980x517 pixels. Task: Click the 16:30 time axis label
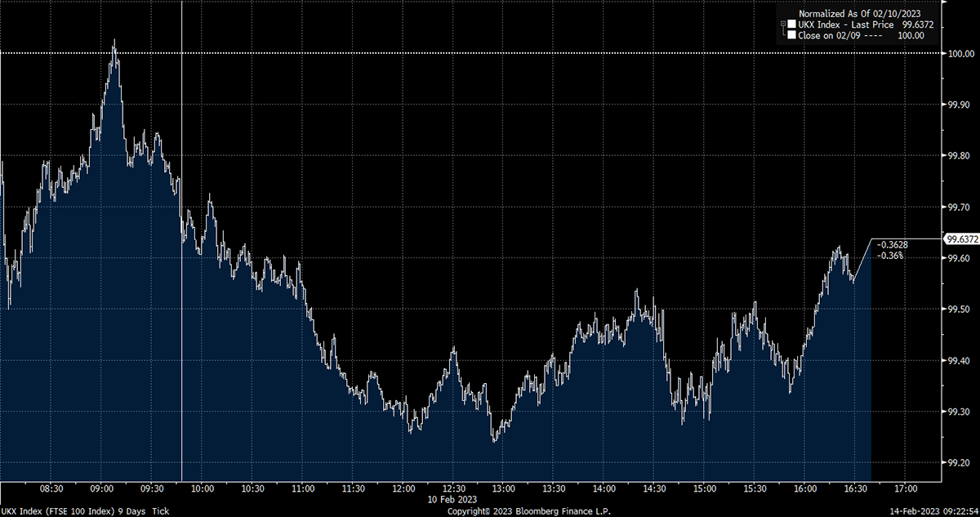(x=855, y=488)
